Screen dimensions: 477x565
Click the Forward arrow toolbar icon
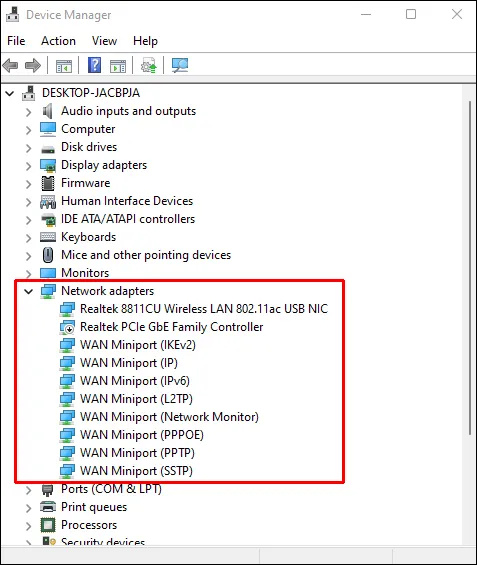(33, 66)
